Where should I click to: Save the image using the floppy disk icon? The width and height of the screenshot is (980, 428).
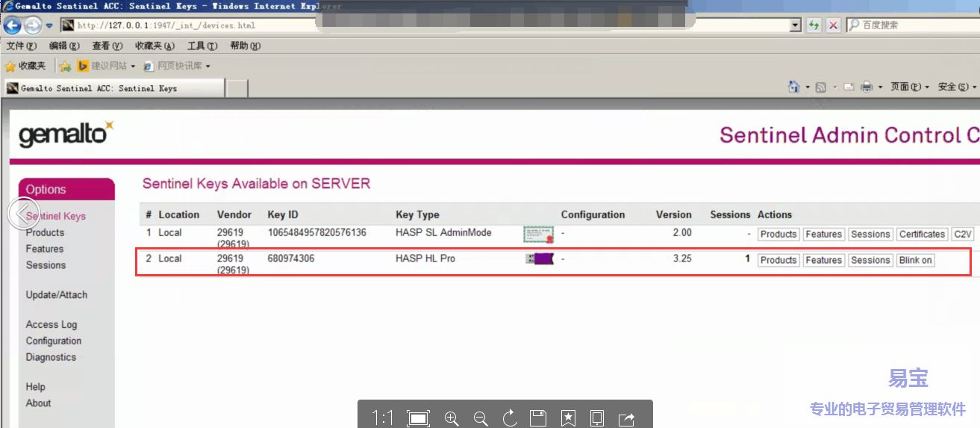pos(538,418)
